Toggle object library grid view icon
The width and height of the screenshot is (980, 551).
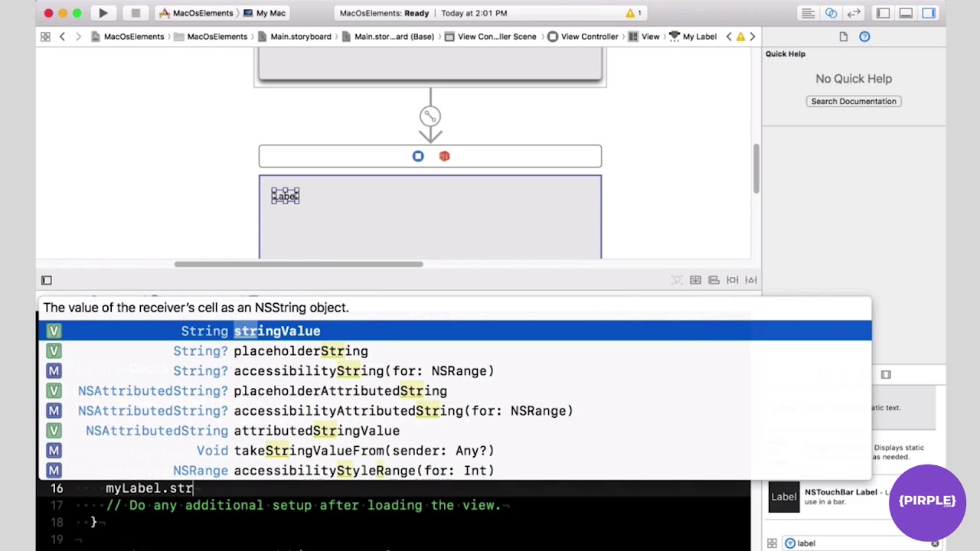(772, 543)
